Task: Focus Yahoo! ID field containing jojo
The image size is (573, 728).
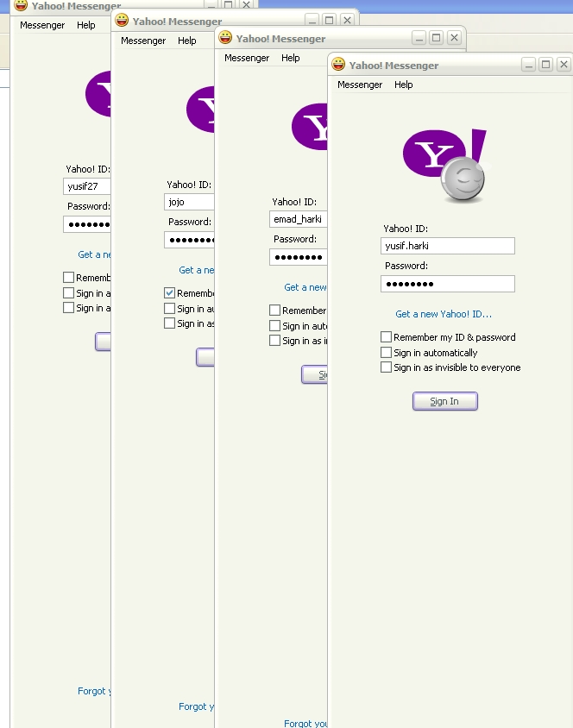Action: 189,202
